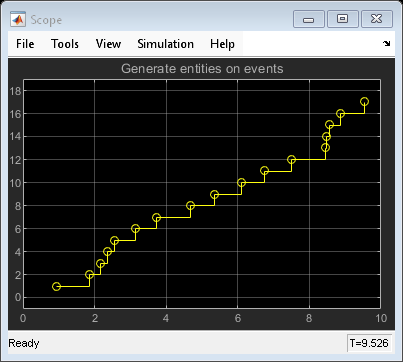Click the Ready status text
403x362 pixels.
pos(24,343)
